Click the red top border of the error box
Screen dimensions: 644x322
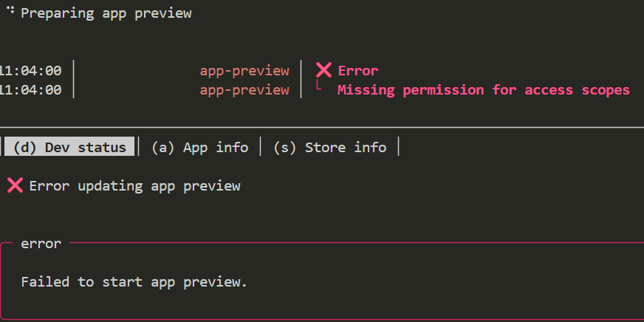tap(354, 242)
